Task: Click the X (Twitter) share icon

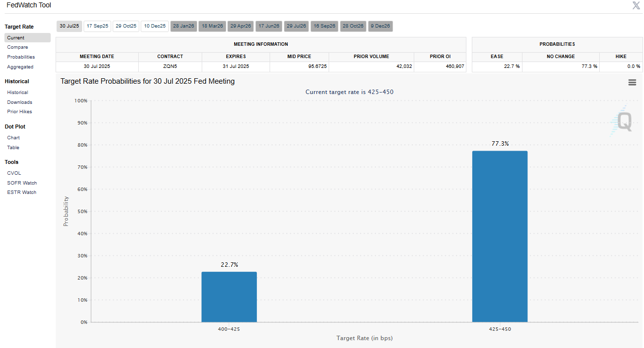Action: pos(636,5)
